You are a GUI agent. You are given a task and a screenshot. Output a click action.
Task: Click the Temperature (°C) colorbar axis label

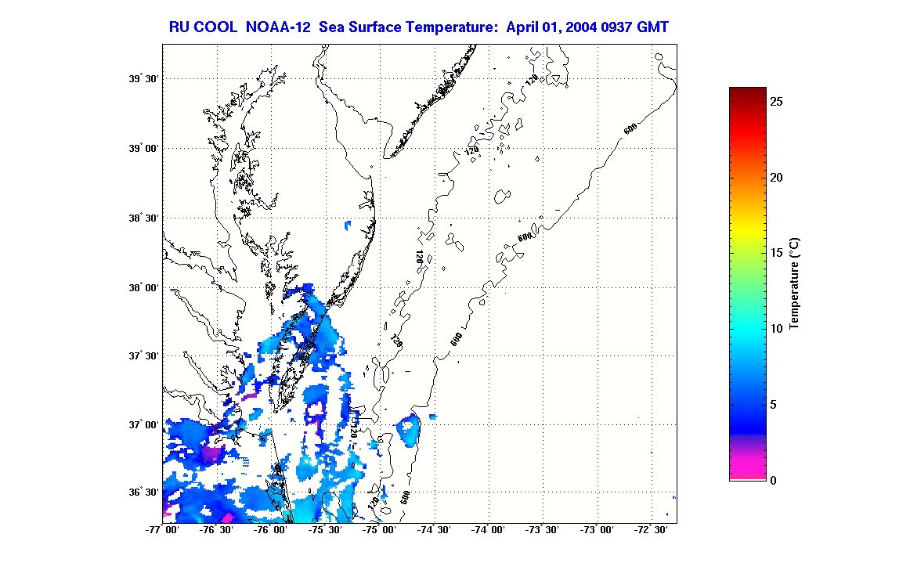(x=795, y=283)
